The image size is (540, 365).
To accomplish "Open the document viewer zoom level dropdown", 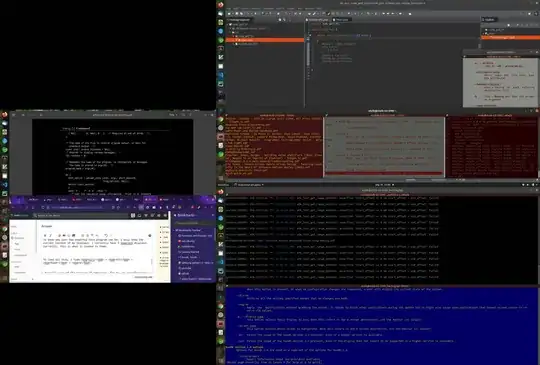I will tap(172, 115).
